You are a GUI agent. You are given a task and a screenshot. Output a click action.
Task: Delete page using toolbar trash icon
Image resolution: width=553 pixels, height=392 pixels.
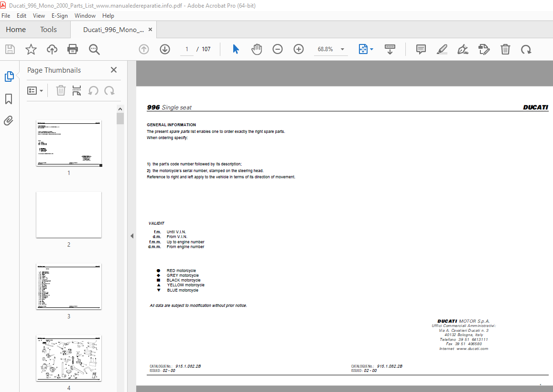tap(505, 49)
